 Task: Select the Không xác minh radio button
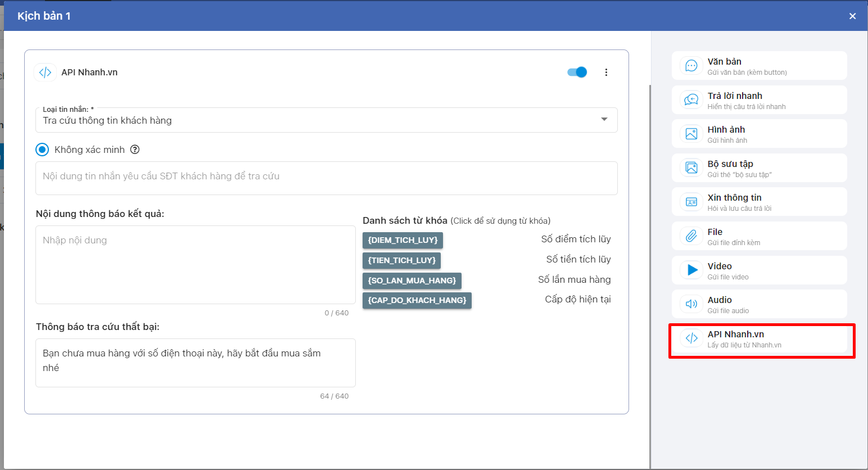pyautogui.click(x=42, y=150)
